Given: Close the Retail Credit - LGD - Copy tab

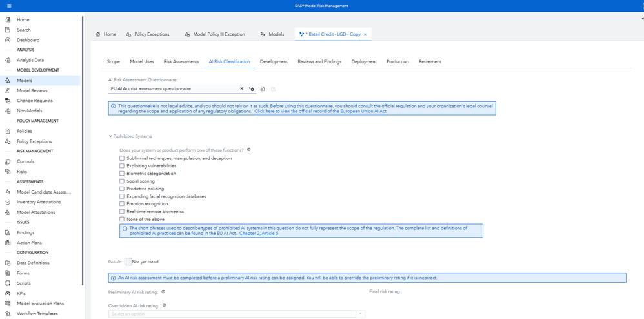Looking at the screenshot, I should point(365,34).
